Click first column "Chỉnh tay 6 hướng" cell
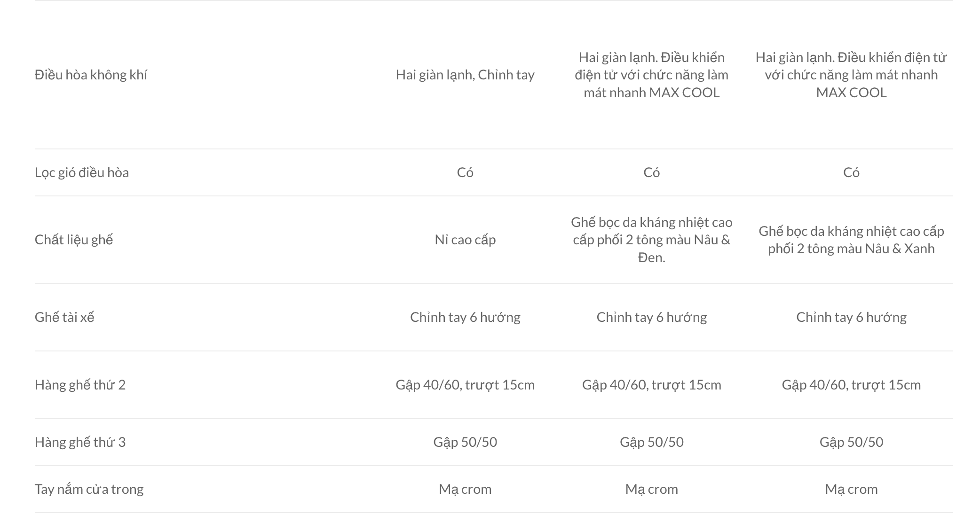The height and width of the screenshot is (514, 980). point(465,317)
